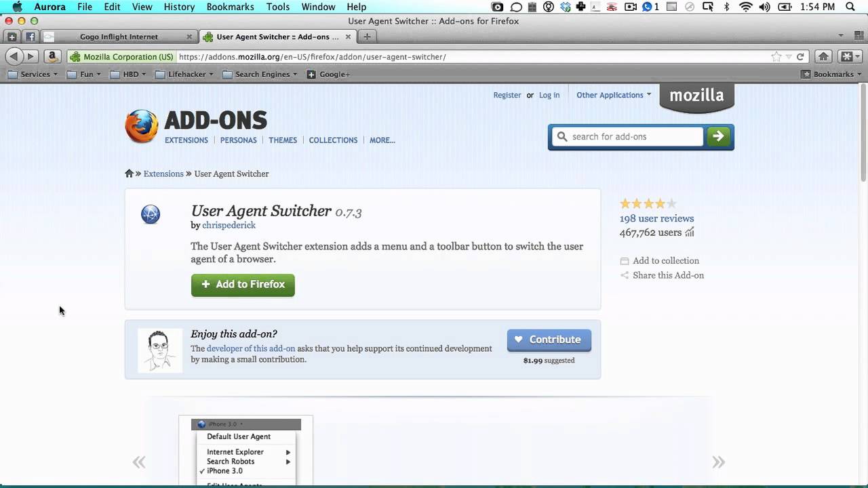Open the File menu
868x488 pixels.
pyautogui.click(x=85, y=7)
